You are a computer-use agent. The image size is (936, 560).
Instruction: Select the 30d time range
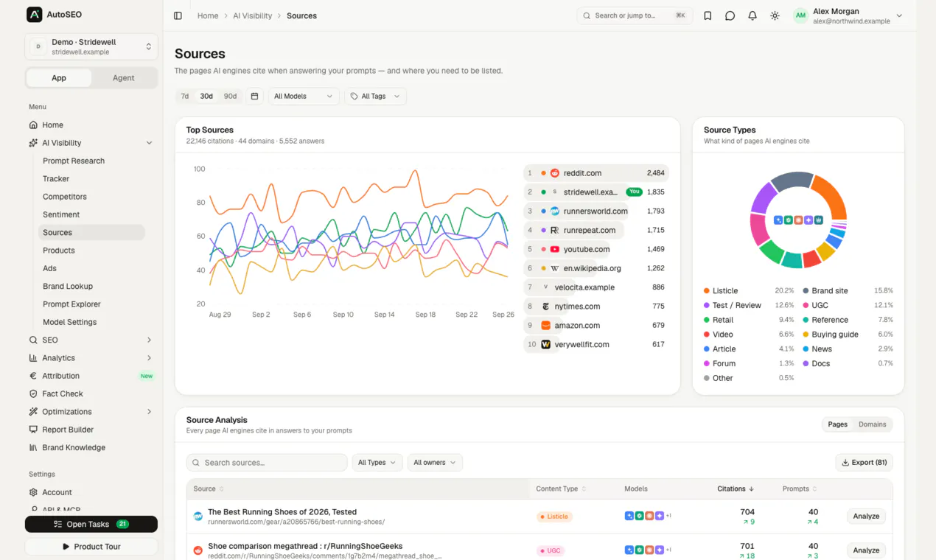(206, 97)
